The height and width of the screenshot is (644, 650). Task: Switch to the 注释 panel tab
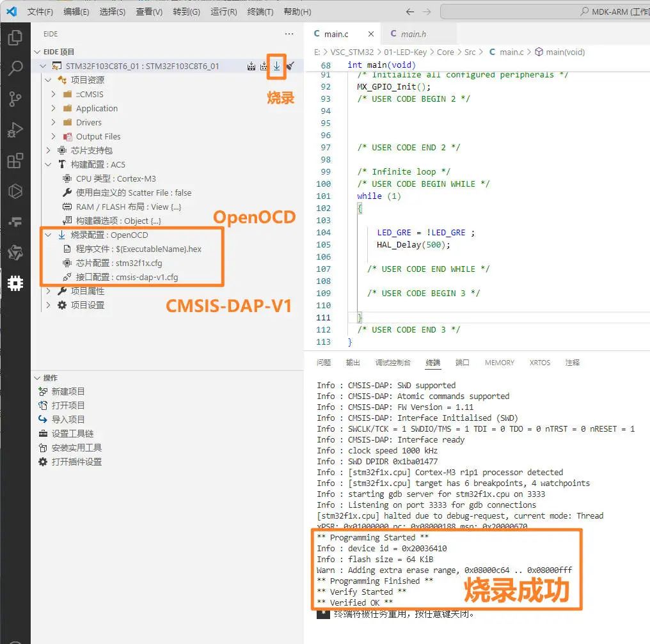[x=573, y=363]
